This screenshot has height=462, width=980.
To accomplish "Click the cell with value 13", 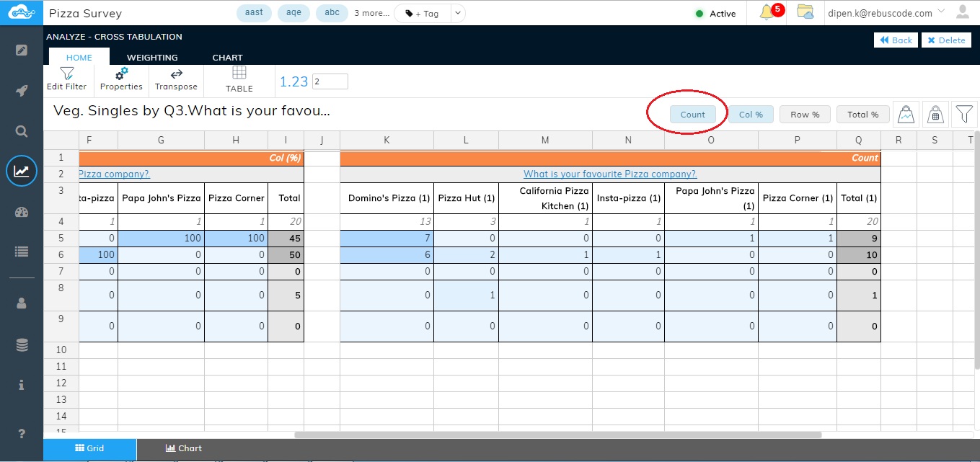I will pos(387,222).
